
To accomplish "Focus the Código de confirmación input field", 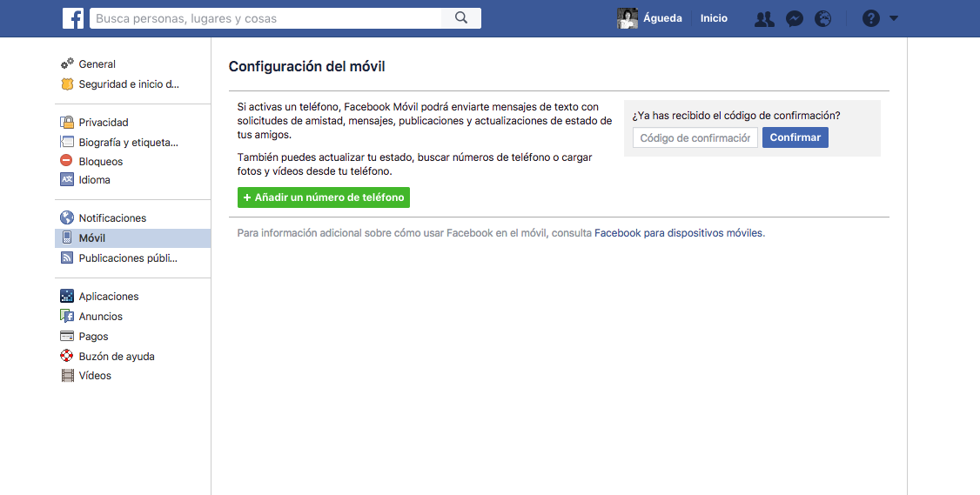I will [x=695, y=137].
